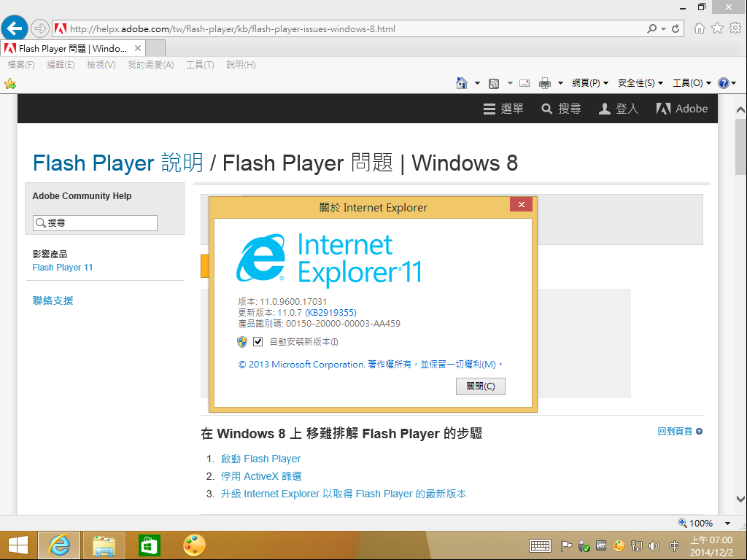Click the Flash Player 說明 heading link

coord(118,163)
